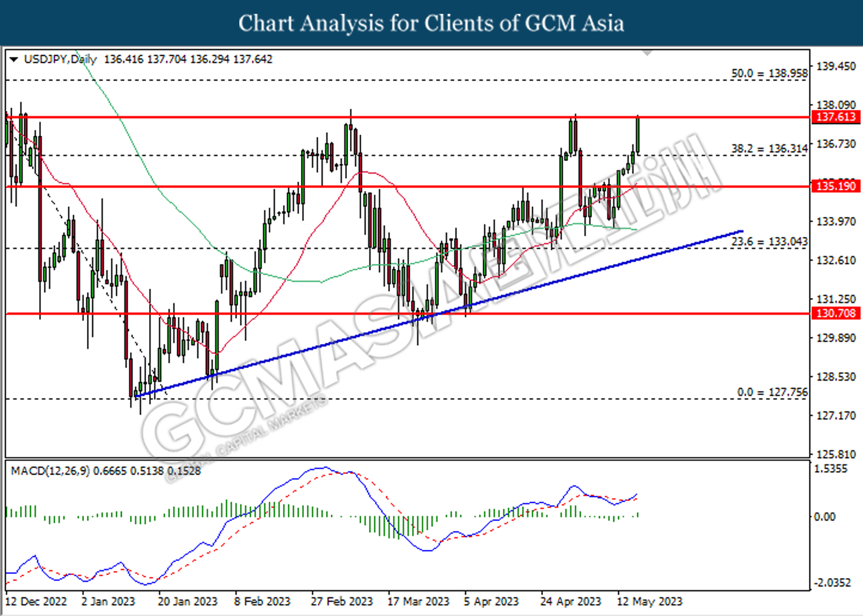
Task: Click the dropdown triangle beside USDJPY,Daily
Action: (14, 59)
